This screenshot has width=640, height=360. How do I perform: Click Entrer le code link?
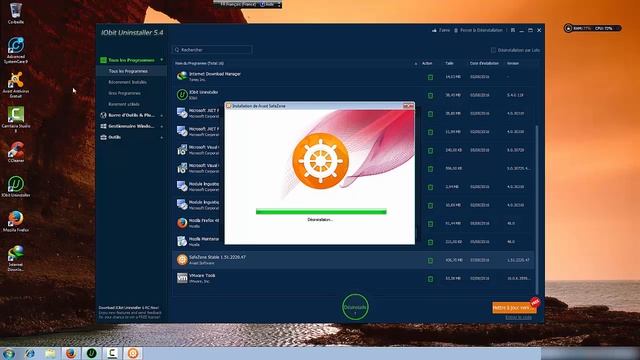(x=518, y=318)
